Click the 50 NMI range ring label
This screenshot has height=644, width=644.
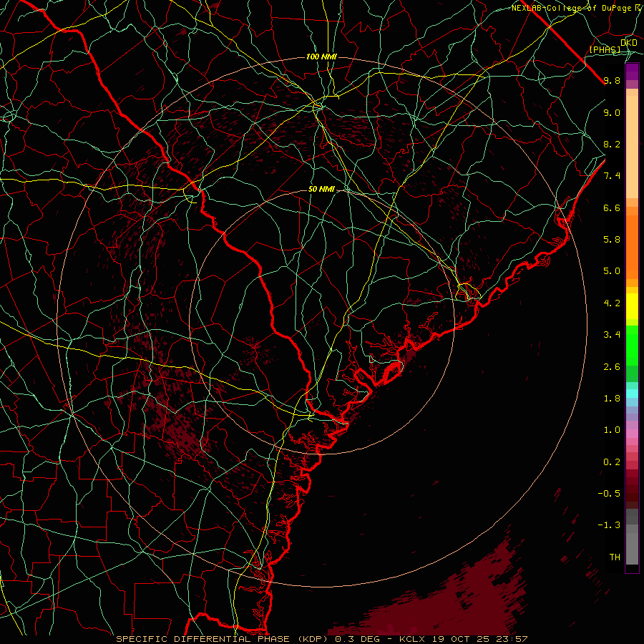pos(321,190)
